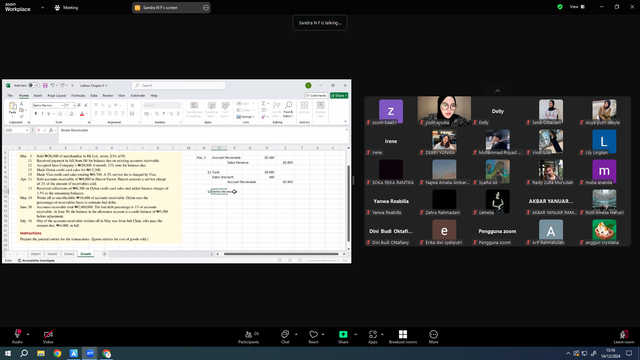Click AutoSum in Excel Editing group
640x360 pixels.
click(x=264, y=104)
